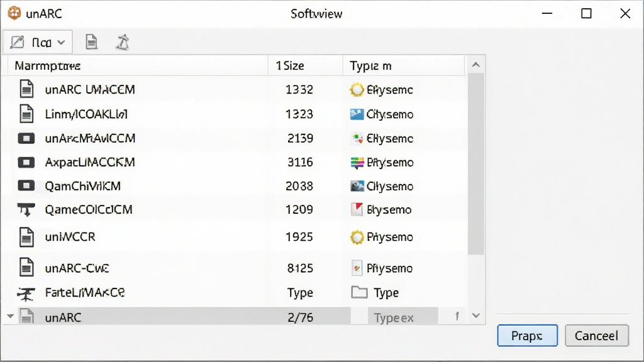Click the document icon beside uniWCCR
644x362 pixels.
coord(26,237)
